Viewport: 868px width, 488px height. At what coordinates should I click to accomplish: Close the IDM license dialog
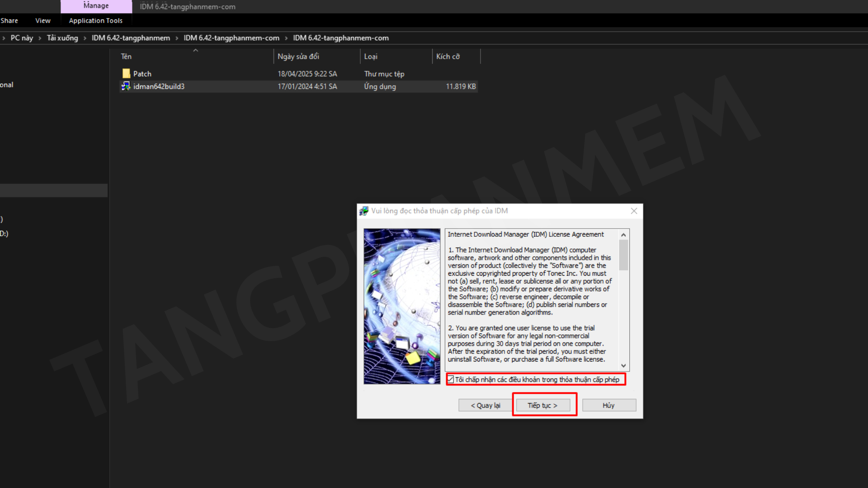pyautogui.click(x=634, y=211)
